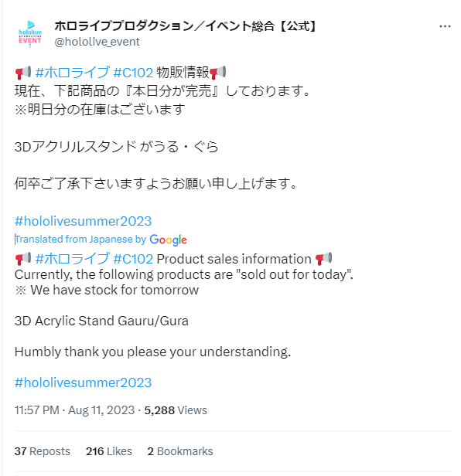This screenshot has width=461, height=476.
Task: View the 37 Reposts list
Action: click(x=43, y=451)
